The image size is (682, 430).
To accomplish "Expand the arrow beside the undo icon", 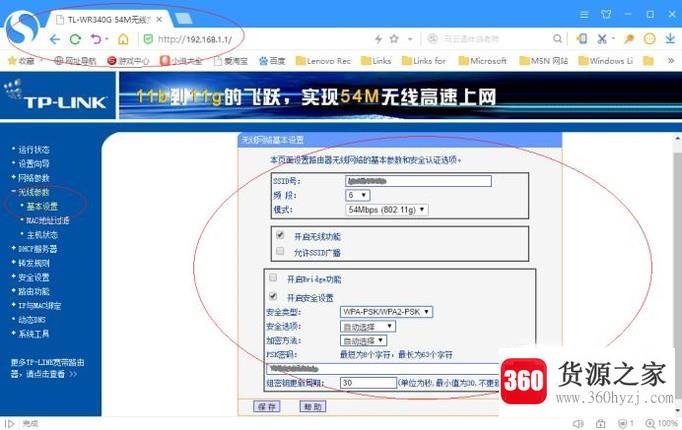I will pyautogui.click(x=107, y=40).
